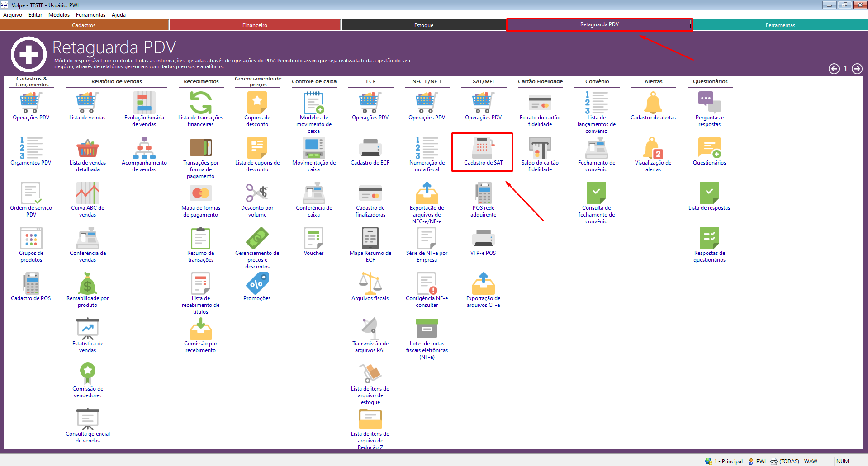
Task: Open Cadastro de alertas
Action: (653, 106)
